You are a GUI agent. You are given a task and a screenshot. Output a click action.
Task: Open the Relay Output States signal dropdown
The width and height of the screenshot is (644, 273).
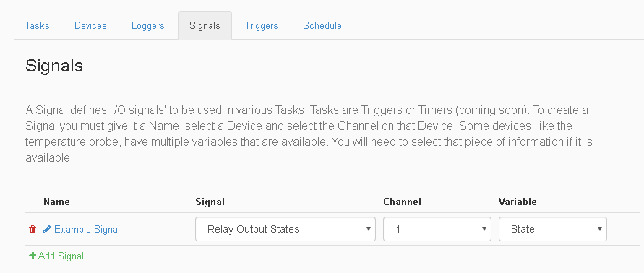coord(285,229)
